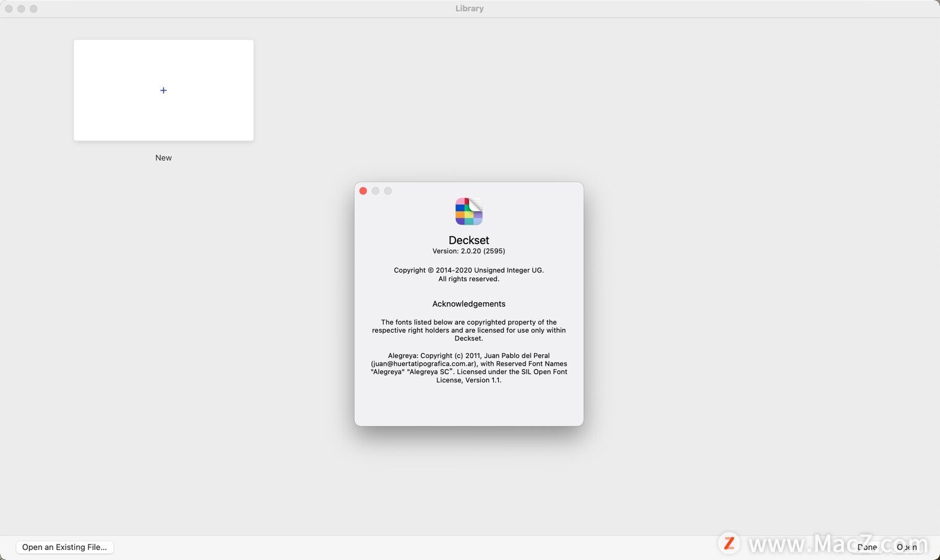Click the Deckset title in the About window
Image resolution: width=940 pixels, height=560 pixels.
[469, 240]
